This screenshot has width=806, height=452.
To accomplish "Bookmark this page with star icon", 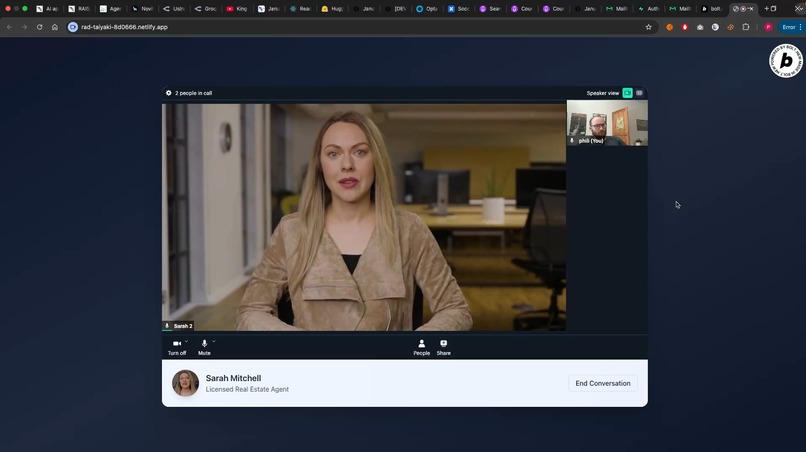I will tap(649, 27).
